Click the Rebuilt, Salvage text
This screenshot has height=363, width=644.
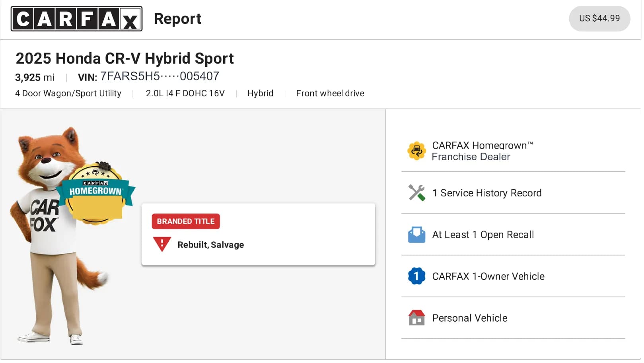211,245
